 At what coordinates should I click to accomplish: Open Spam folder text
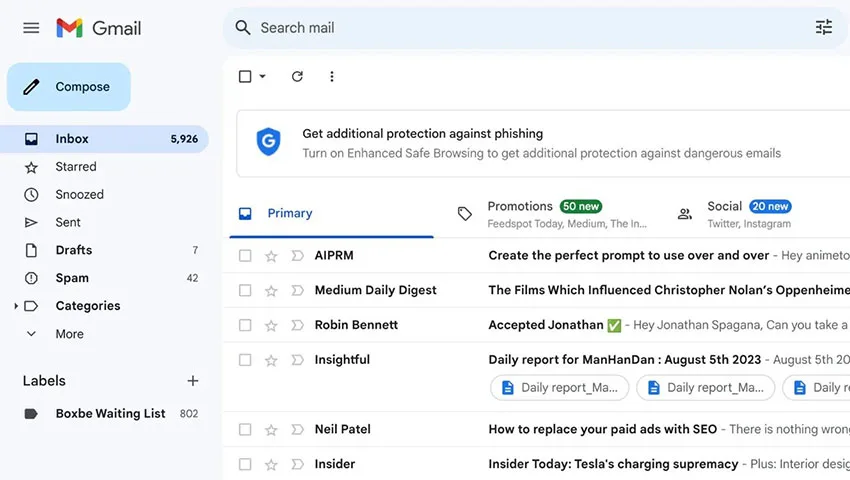point(72,278)
